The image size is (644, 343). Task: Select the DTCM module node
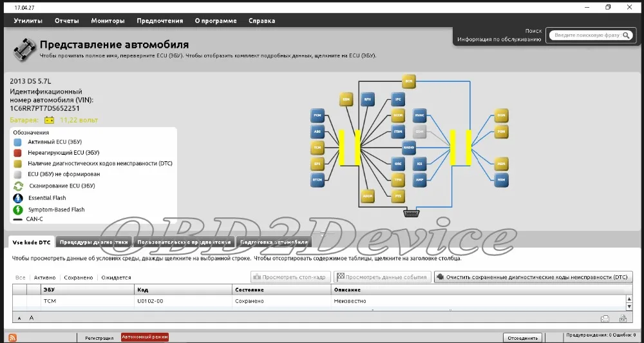[317, 180]
